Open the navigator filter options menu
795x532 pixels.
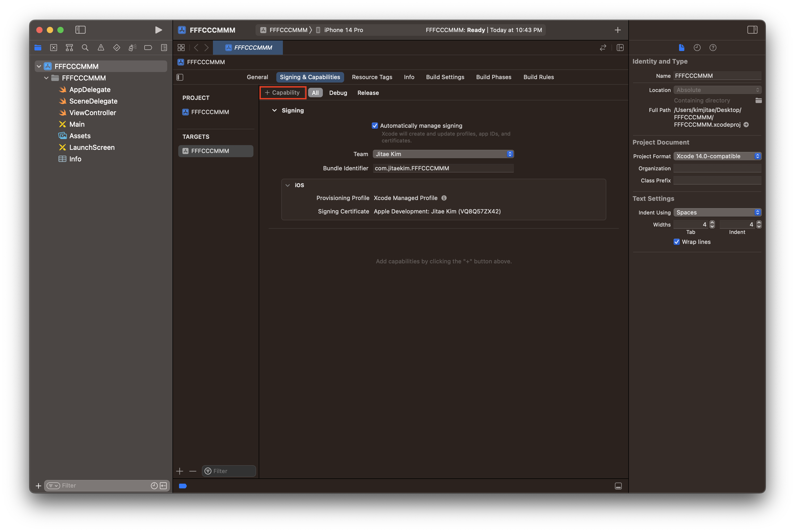coord(53,485)
